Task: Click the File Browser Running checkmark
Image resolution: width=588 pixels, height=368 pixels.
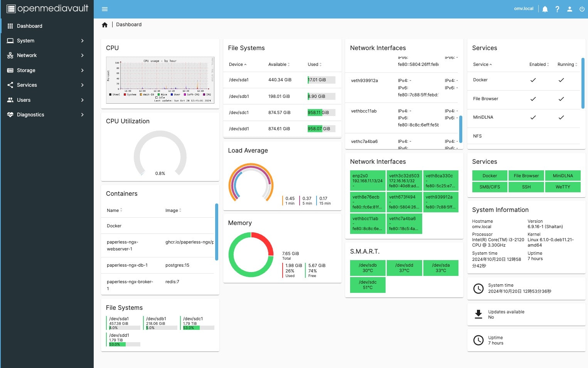Action: (561, 99)
